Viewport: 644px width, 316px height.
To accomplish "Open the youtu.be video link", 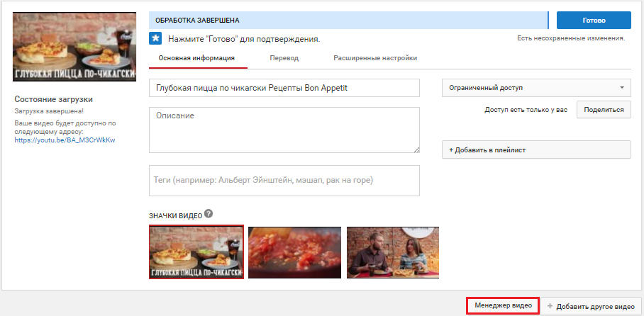I will coord(65,140).
